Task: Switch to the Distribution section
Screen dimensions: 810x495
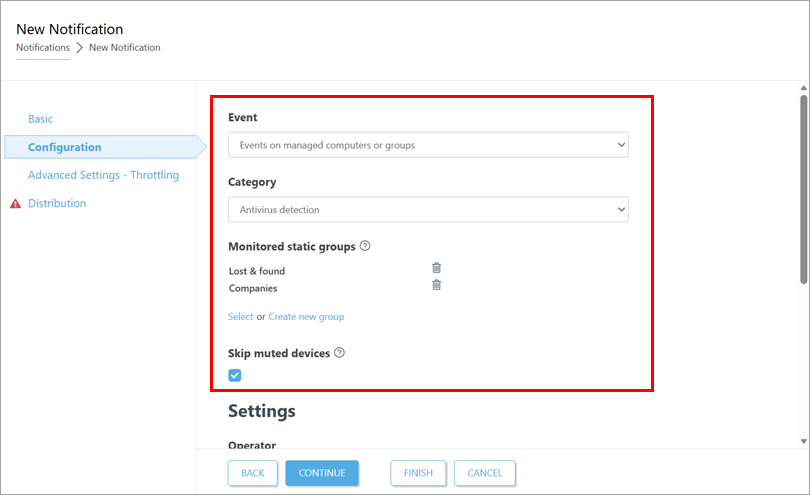Action: click(57, 203)
